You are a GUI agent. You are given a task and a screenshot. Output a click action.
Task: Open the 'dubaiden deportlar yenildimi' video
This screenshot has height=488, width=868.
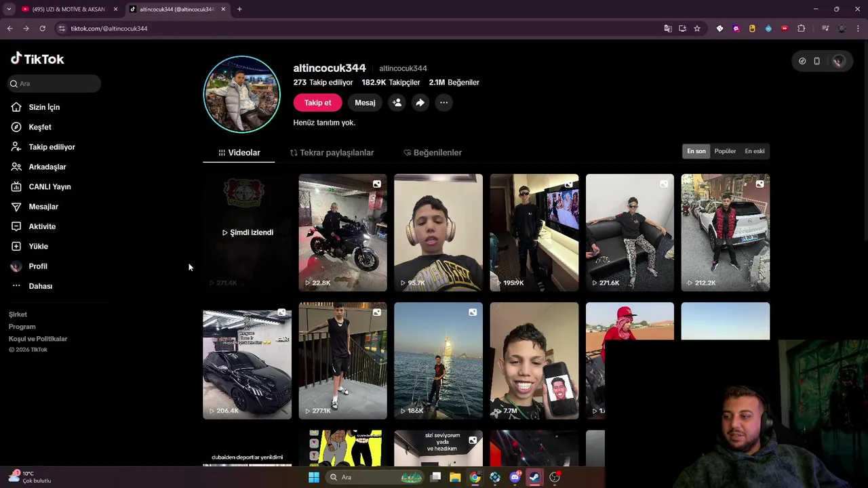(247, 448)
